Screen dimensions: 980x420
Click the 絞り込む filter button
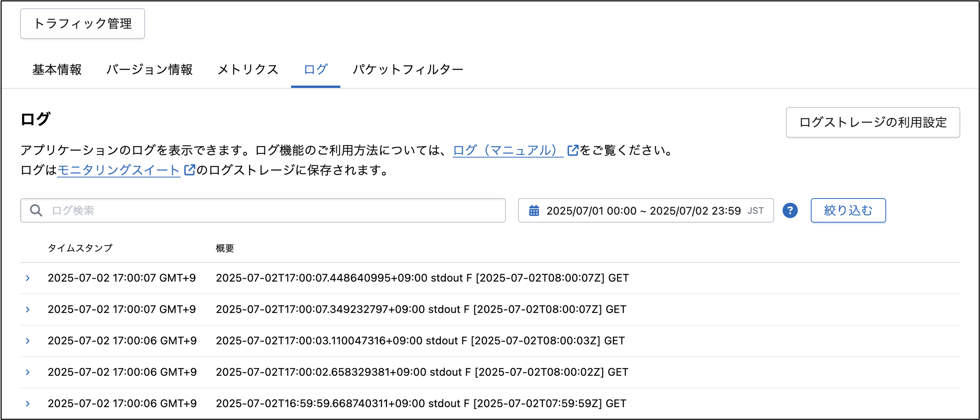[848, 210]
